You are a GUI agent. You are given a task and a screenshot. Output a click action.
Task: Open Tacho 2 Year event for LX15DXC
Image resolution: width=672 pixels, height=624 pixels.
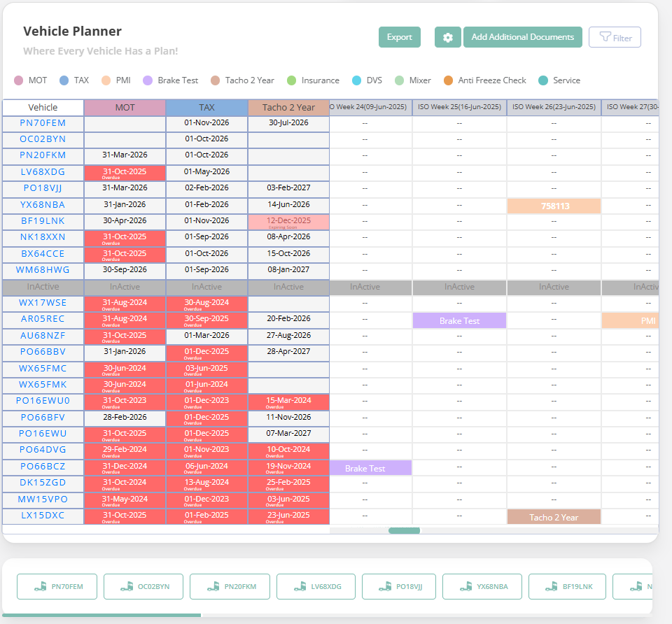pyautogui.click(x=554, y=518)
